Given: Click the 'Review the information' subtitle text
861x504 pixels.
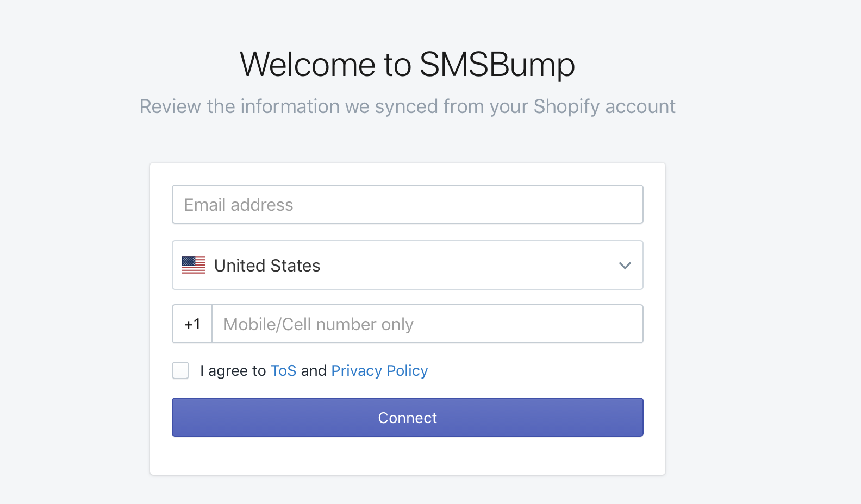Looking at the screenshot, I should click(x=408, y=106).
